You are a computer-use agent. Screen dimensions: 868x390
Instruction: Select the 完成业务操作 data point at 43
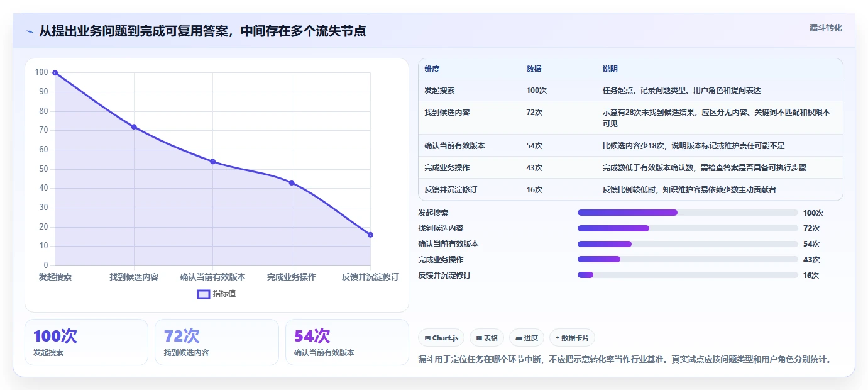tap(292, 183)
